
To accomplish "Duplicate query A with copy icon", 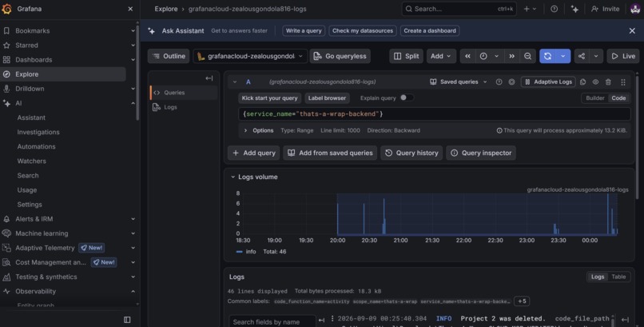I will click(x=582, y=82).
